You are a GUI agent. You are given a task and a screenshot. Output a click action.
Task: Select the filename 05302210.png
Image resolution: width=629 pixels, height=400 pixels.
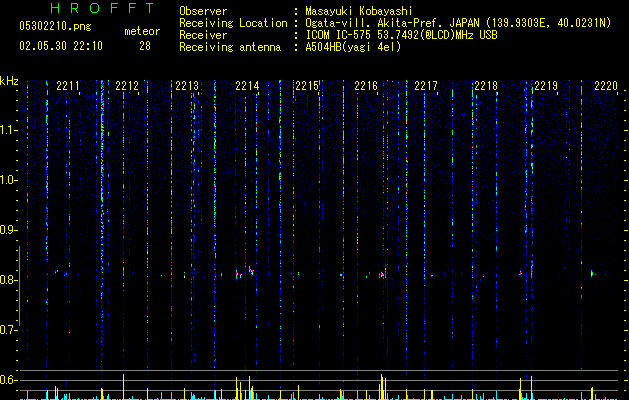pos(55,26)
